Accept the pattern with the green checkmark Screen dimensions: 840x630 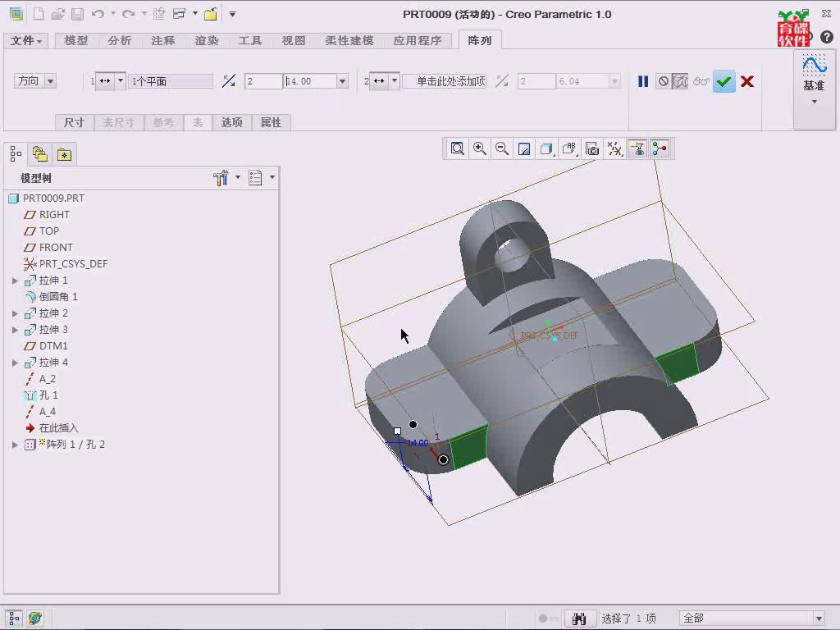click(x=724, y=81)
